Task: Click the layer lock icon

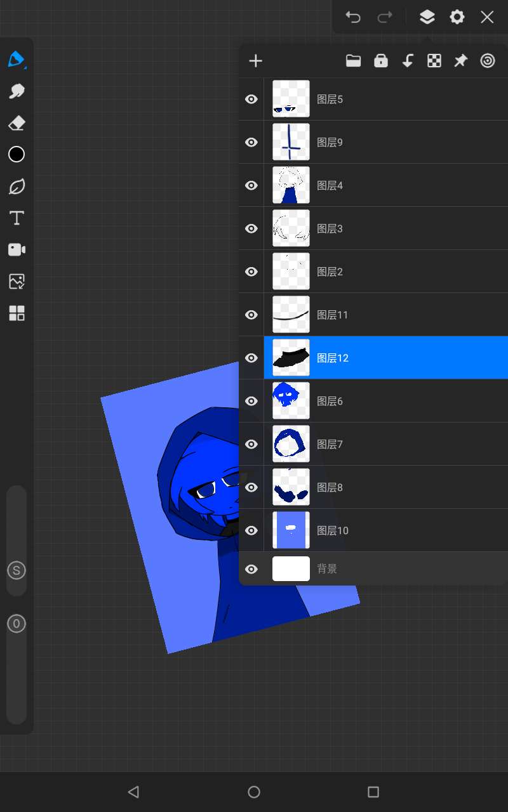Action: [x=381, y=61]
